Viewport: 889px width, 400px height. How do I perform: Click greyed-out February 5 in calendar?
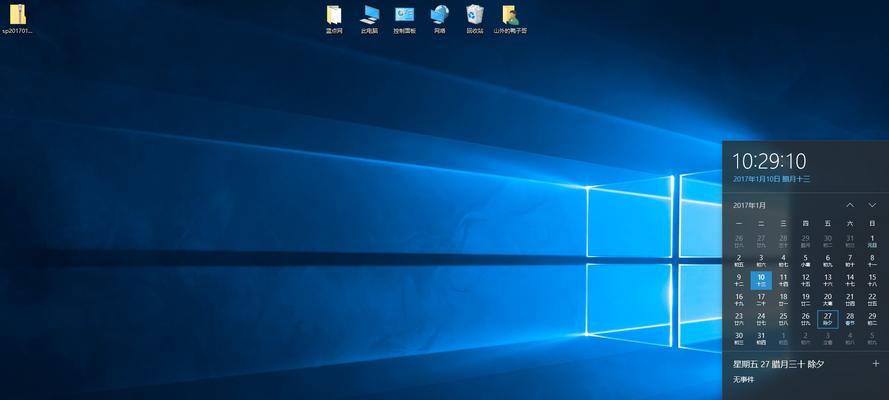(x=872, y=338)
